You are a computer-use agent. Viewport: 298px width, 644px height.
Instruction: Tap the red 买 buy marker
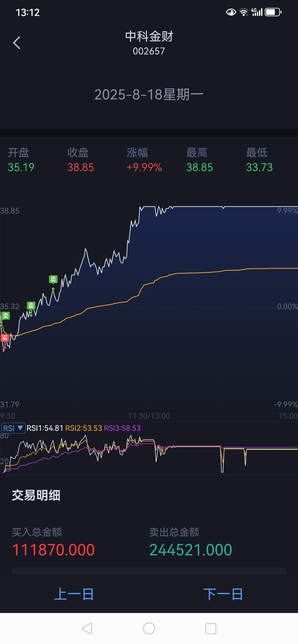[5, 338]
